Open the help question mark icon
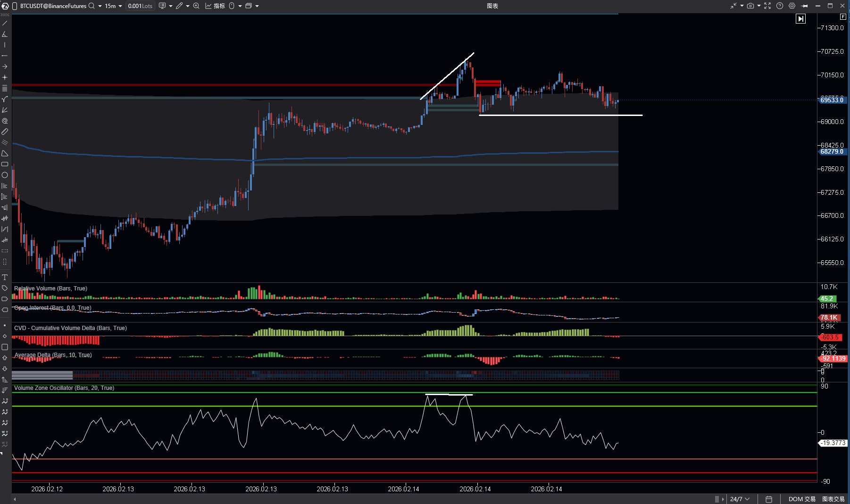Screen dimensions: 850x504 [x=780, y=6]
